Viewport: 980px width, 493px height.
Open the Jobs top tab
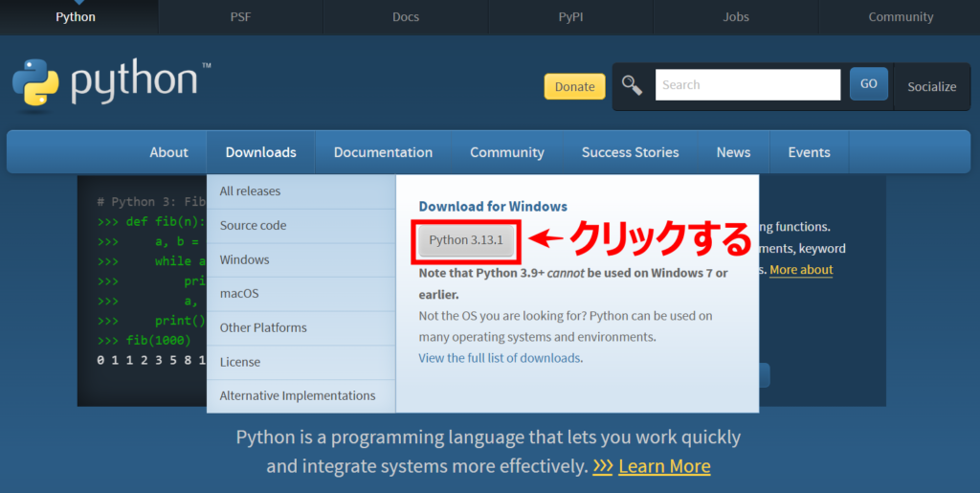click(x=736, y=17)
